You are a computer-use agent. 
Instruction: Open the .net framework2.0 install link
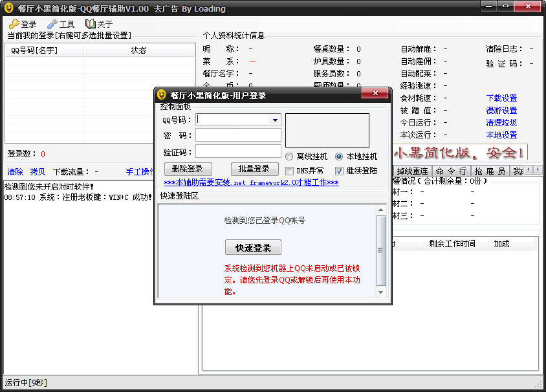coord(252,182)
